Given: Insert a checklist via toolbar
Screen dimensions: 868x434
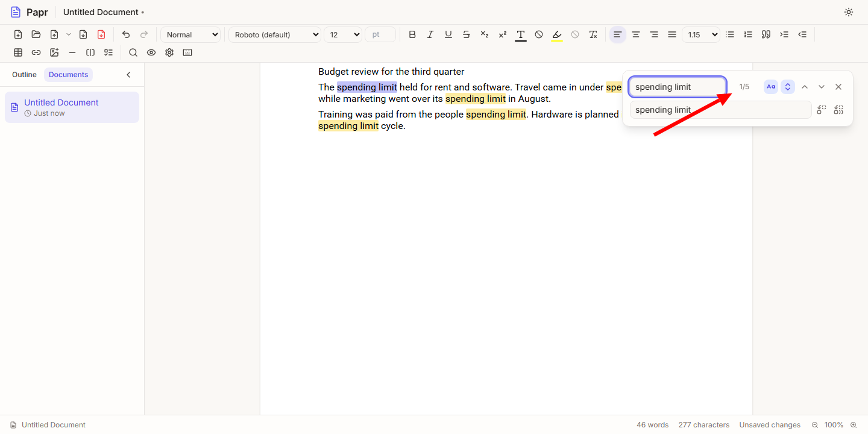Looking at the screenshot, I should click(x=108, y=52).
